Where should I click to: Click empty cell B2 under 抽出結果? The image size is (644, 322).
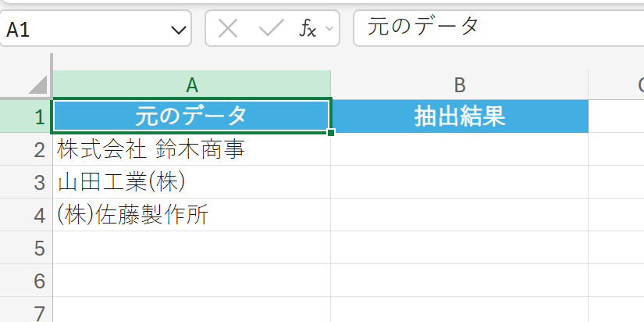[x=459, y=149]
